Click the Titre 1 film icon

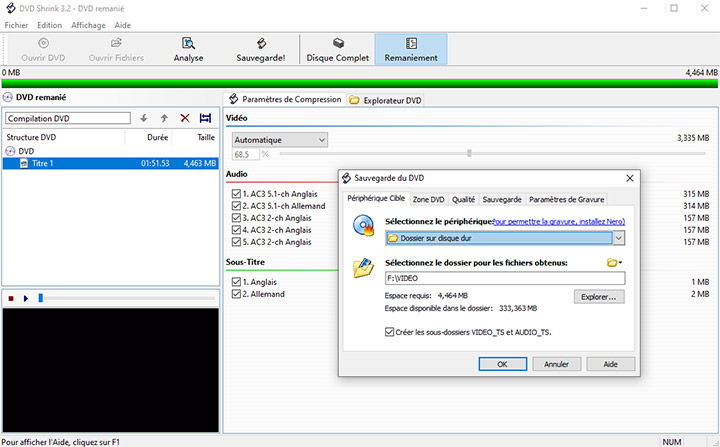(x=24, y=163)
